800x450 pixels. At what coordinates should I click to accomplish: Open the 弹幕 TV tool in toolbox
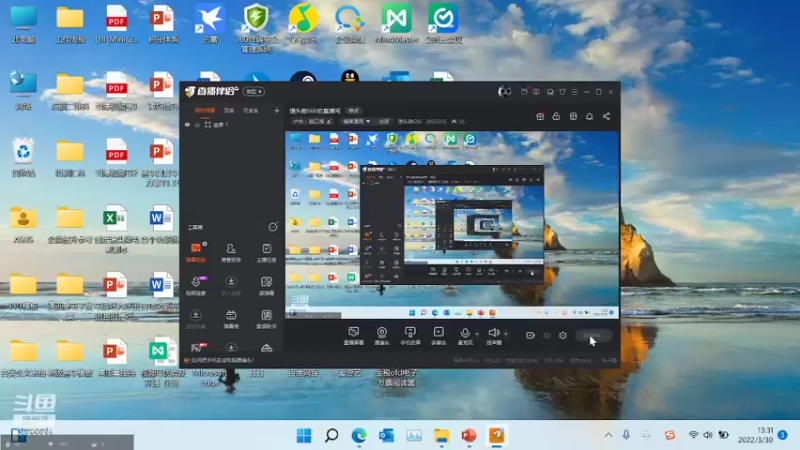[x=231, y=319]
